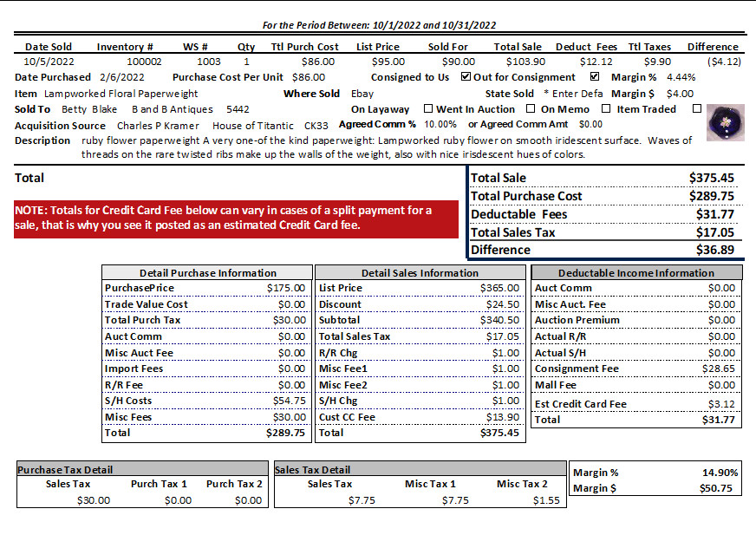The width and height of the screenshot is (756, 548).
Task: Click the summary Total Purchase Cost $289.75
Action: click(712, 196)
